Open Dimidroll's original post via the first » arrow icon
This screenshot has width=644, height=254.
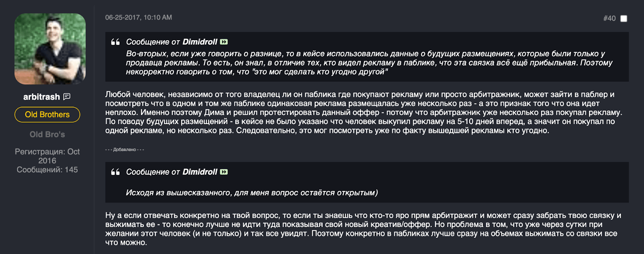point(224,41)
